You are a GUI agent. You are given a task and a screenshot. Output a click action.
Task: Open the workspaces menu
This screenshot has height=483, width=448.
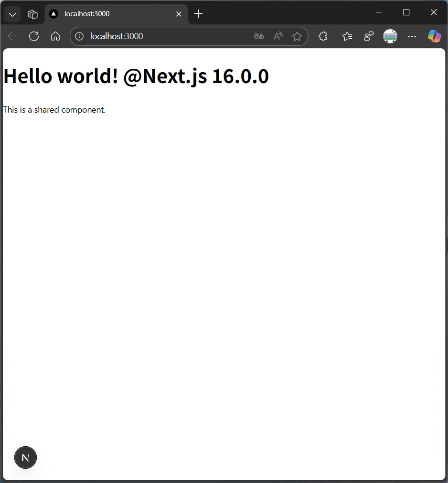click(32, 14)
